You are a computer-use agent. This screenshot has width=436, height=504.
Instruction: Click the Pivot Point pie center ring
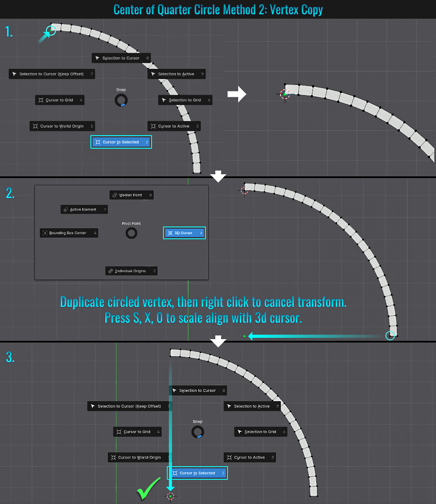click(x=131, y=233)
